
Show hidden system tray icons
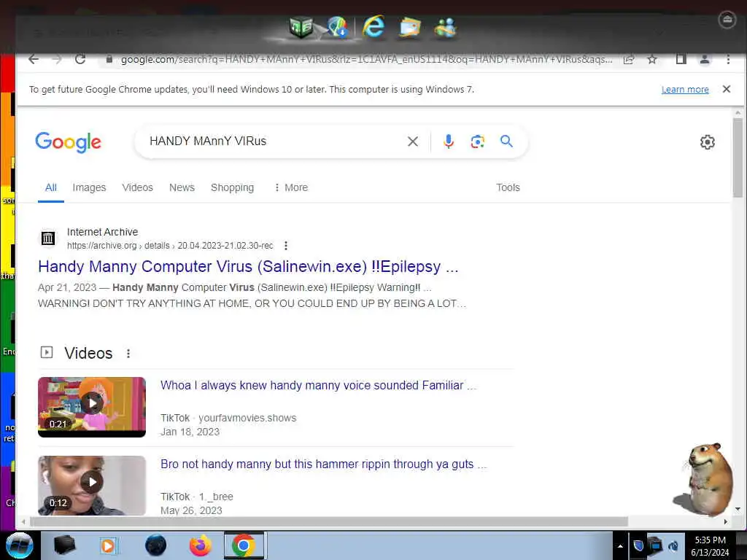click(x=620, y=545)
